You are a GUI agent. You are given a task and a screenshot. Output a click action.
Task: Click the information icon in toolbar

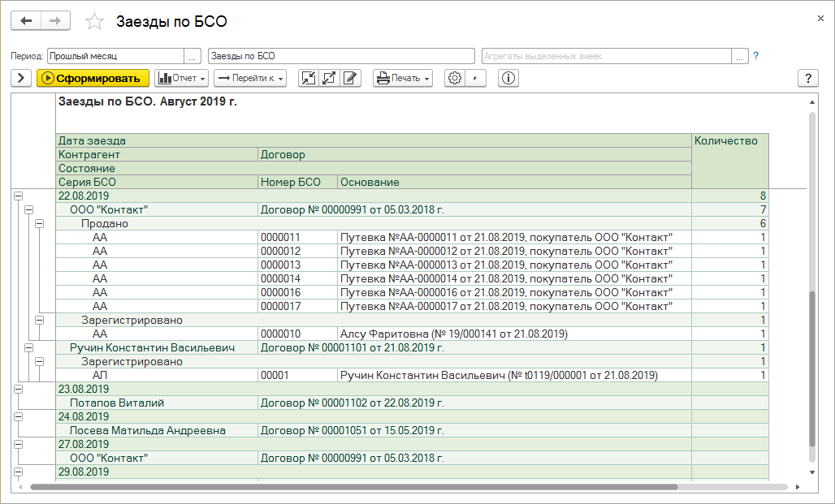click(509, 78)
